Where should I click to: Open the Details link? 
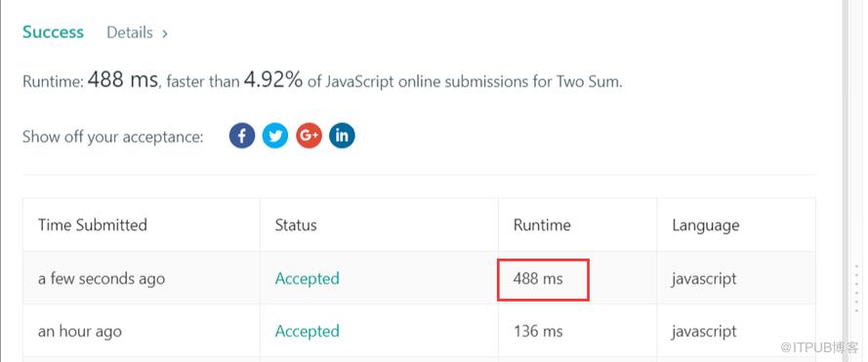click(130, 32)
